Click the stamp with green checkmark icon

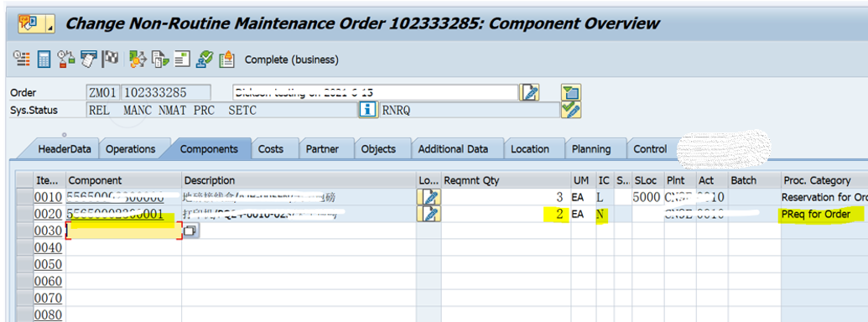(x=205, y=59)
